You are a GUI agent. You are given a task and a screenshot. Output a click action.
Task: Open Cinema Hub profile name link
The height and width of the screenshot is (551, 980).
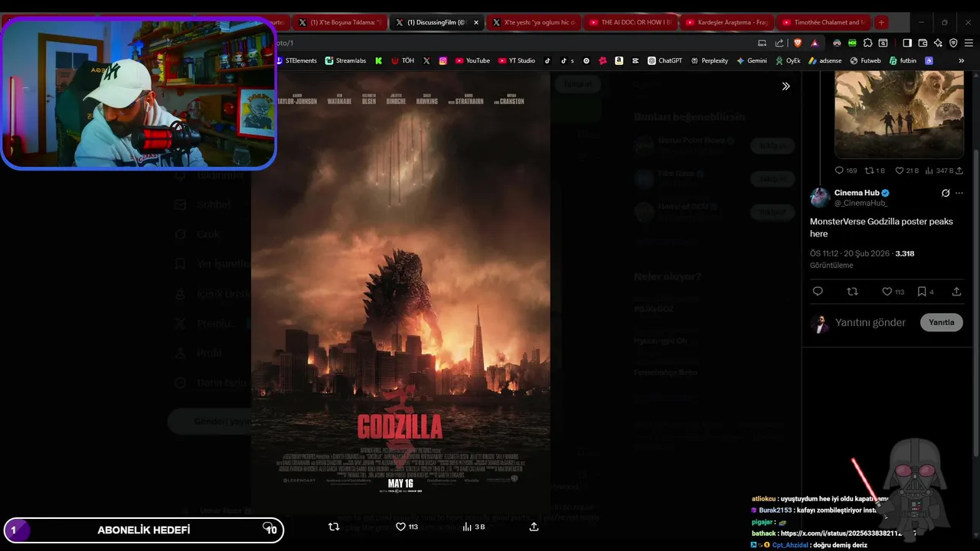pyautogui.click(x=857, y=193)
